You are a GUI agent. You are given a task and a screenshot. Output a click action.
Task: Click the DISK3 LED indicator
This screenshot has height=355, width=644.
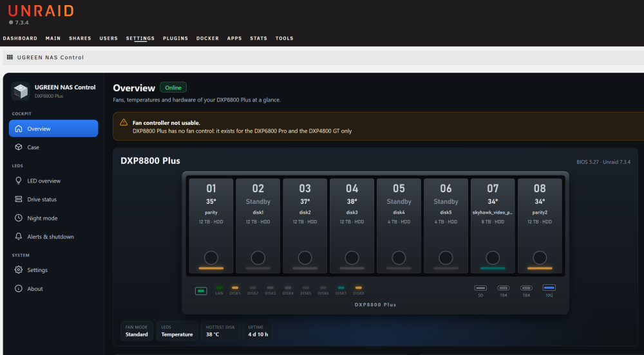(x=270, y=287)
